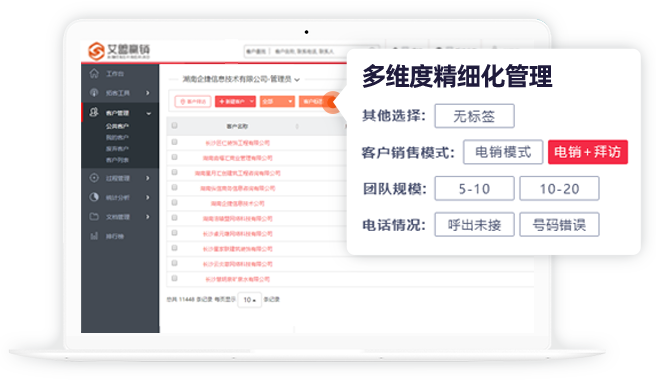Open the 客户查找 selector in search bar
The image size is (656, 380).
(256, 51)
